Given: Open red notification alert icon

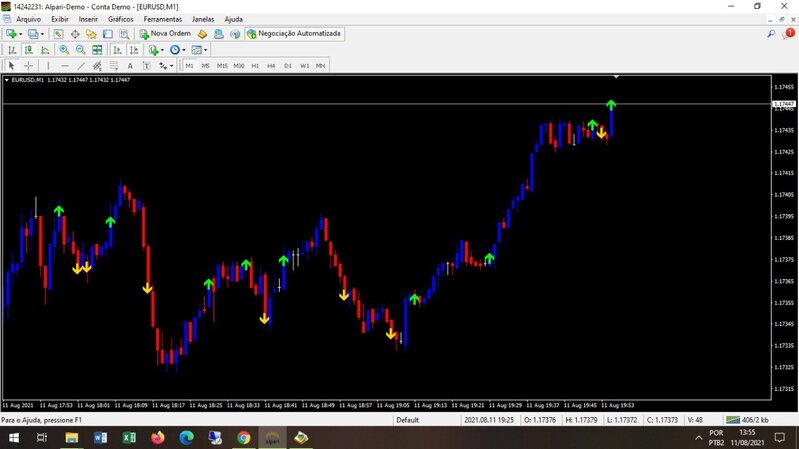Looking at the screenshot, I should [789, 34].
